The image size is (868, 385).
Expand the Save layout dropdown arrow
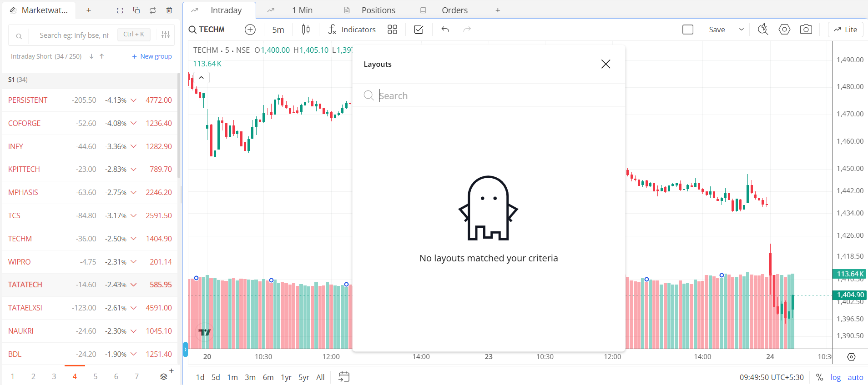(741, 30)
